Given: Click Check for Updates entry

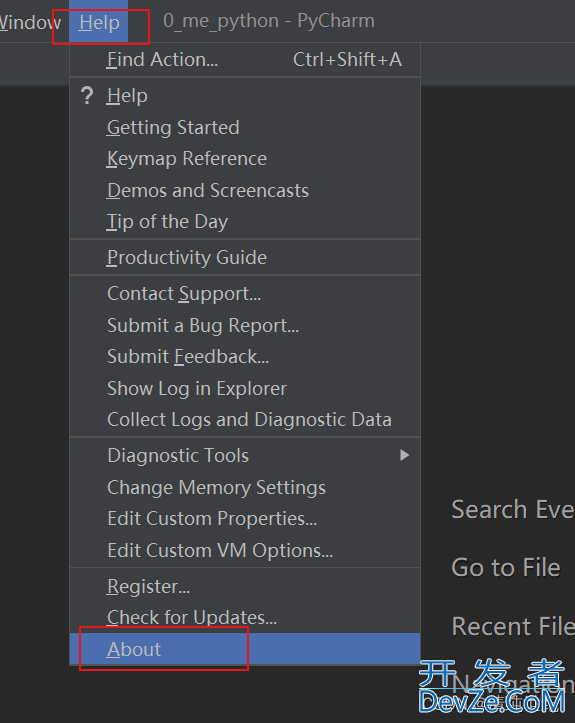Looking at the screenshot, I should (245, 618).
